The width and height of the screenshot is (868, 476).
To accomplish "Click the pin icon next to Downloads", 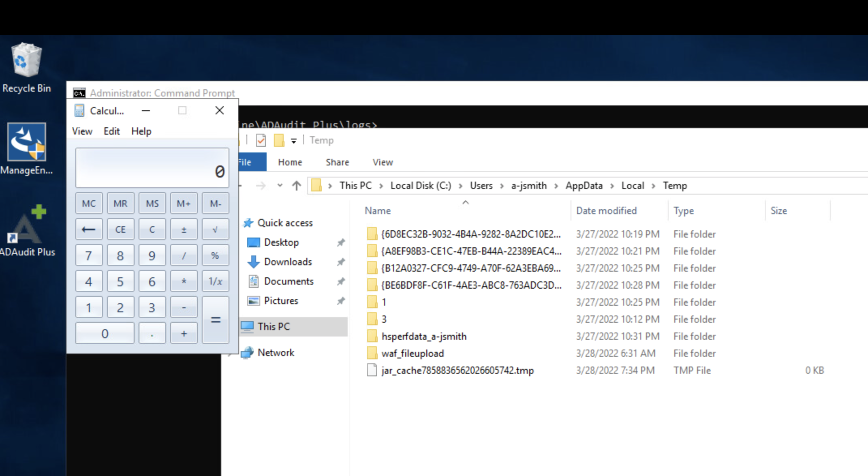I will [x=341, y=262].
